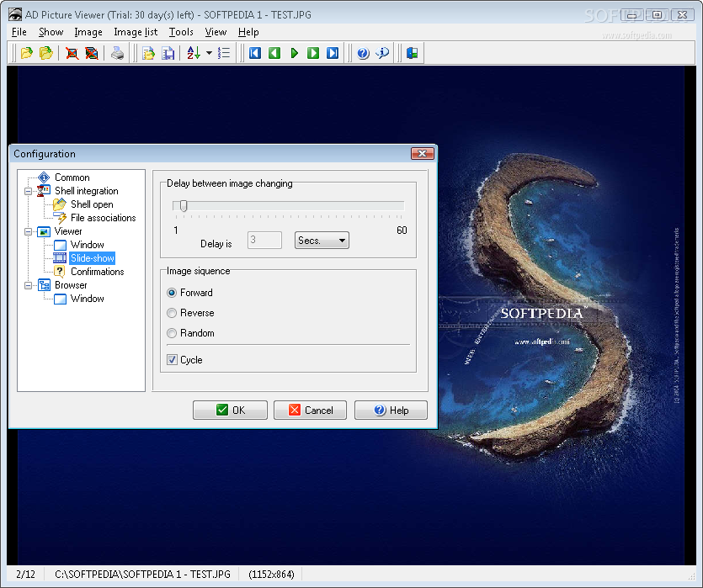
Task: Go to previous image
Action: [274, 53]
